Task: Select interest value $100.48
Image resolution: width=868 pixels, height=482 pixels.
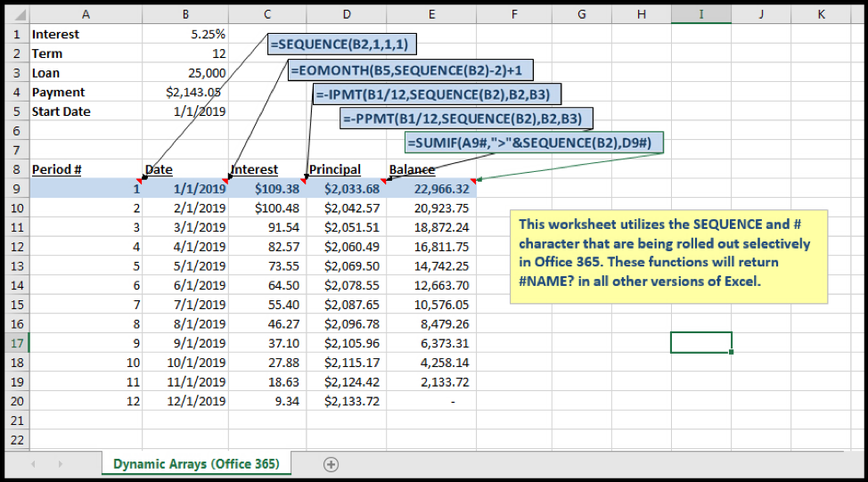Action: [267, 208]
